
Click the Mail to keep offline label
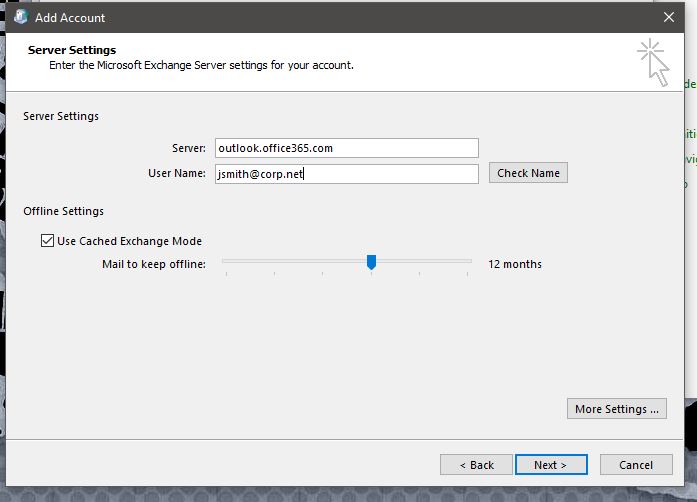(154, 264)
